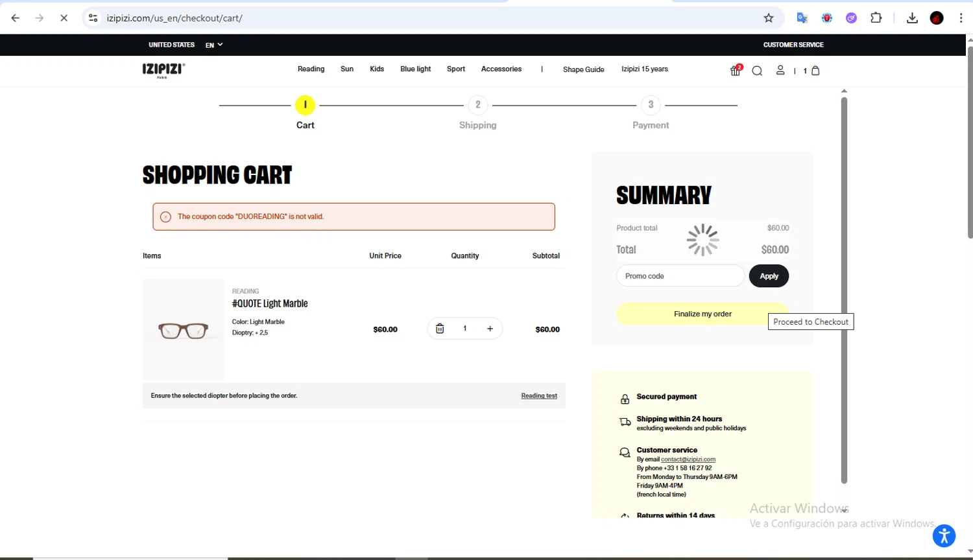
Task: Open the Customer Service link
Action: tap(793, 45)
